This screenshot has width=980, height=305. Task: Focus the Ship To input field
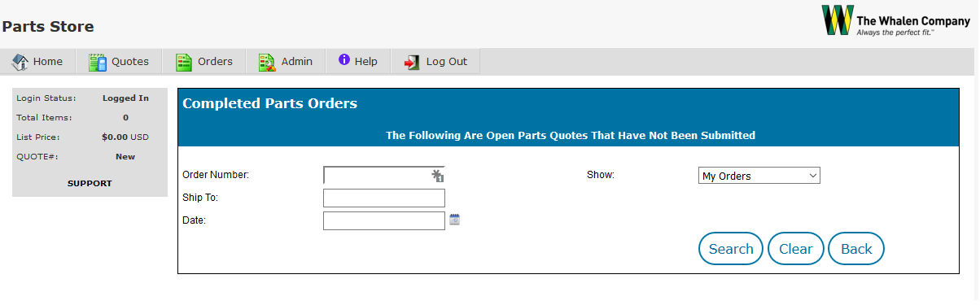(x=384, y=198)
